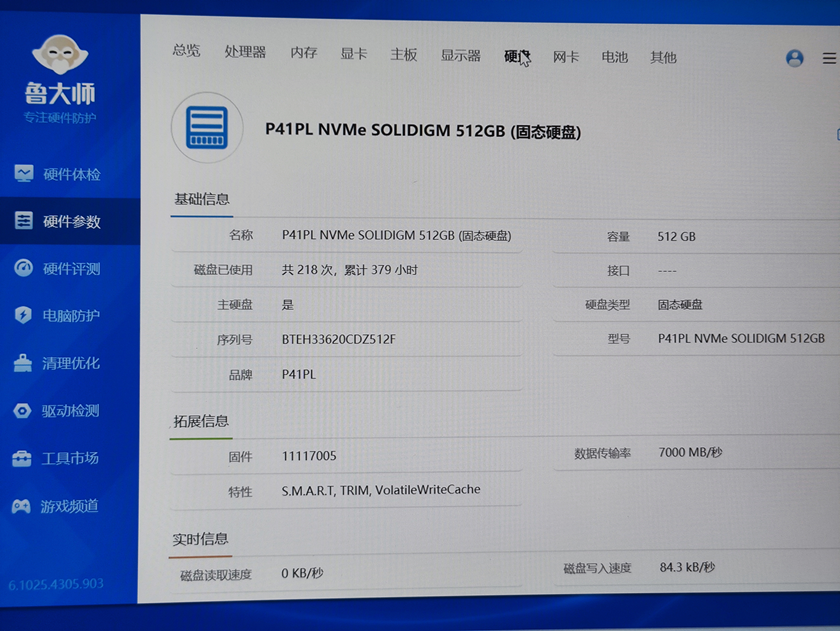840x631 pixels.
Task: Click the transfer rate 7000 MB/秒
Action: point(690,453)
